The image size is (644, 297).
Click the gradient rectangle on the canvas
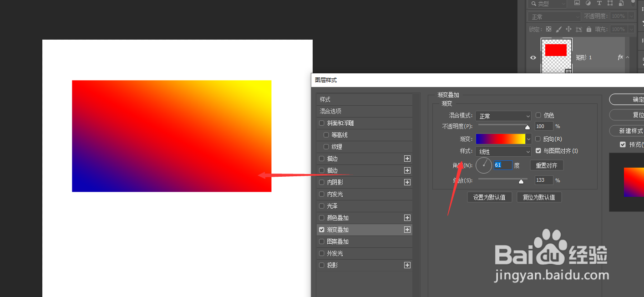tap(172, 136)
